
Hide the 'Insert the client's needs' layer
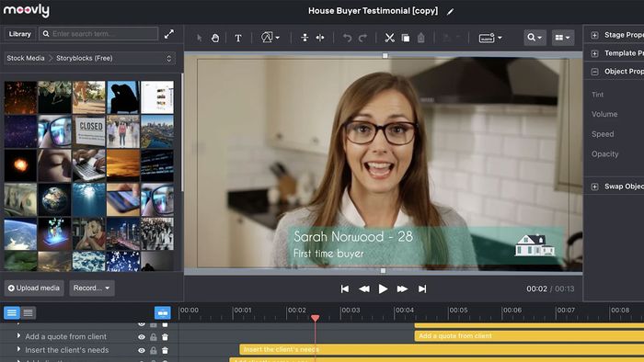tap(142, 351)
